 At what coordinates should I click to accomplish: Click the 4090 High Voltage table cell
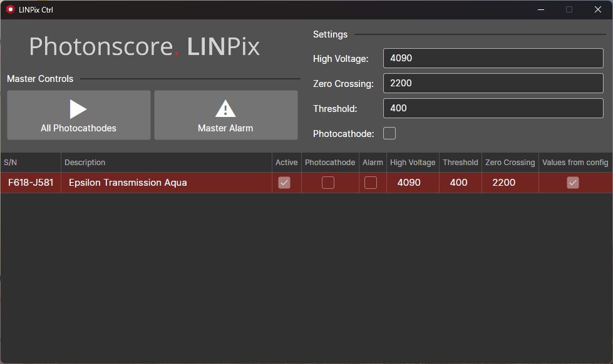pyautogui.click(x=413, y=183)
